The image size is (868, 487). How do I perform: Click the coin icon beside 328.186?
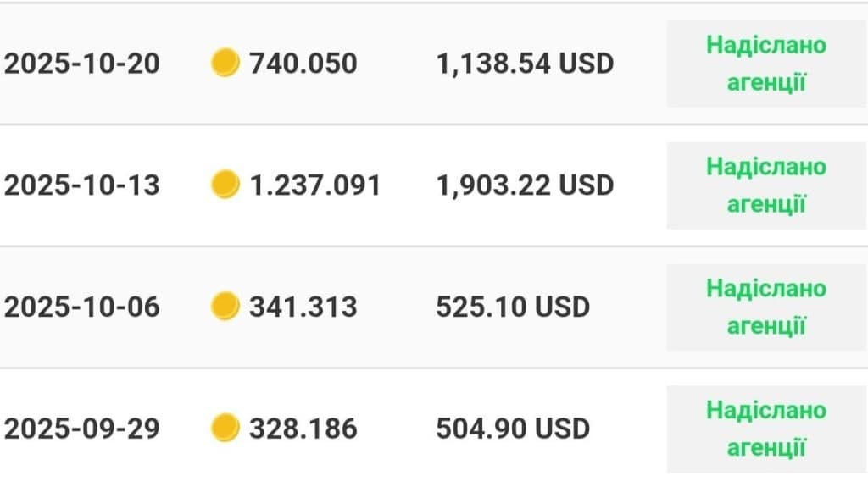(225, 428)
